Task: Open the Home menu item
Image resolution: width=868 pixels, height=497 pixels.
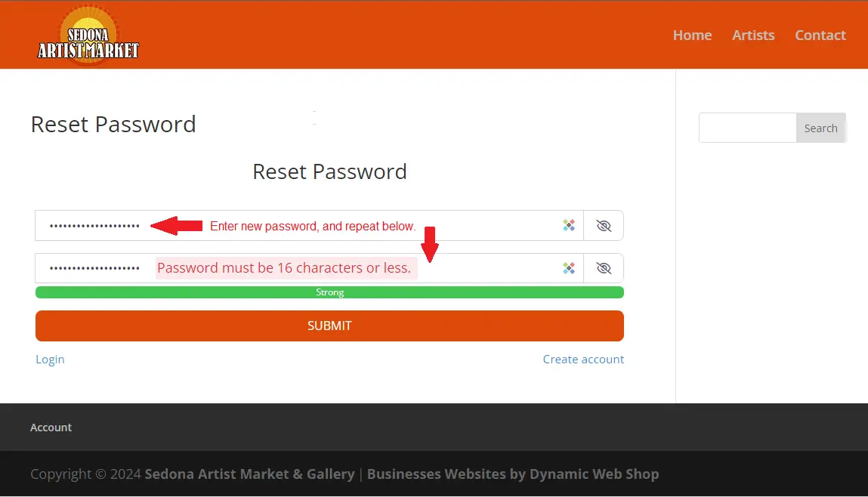Action: coord(692,35)
